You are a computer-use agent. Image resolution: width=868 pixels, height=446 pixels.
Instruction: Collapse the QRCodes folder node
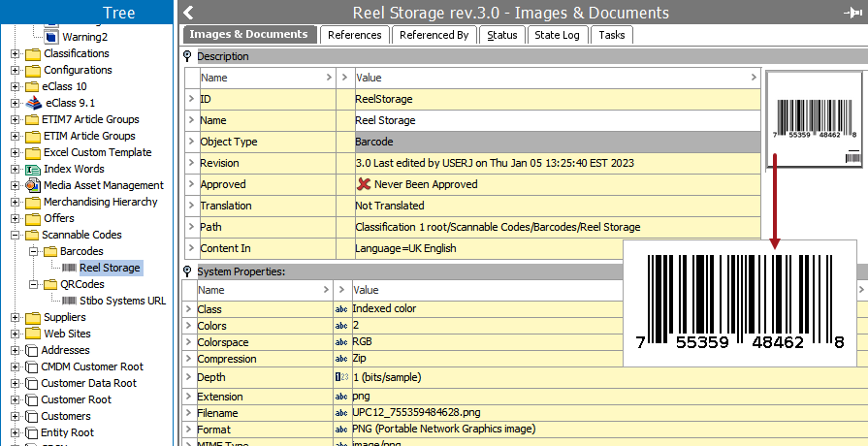pos(32,284)
